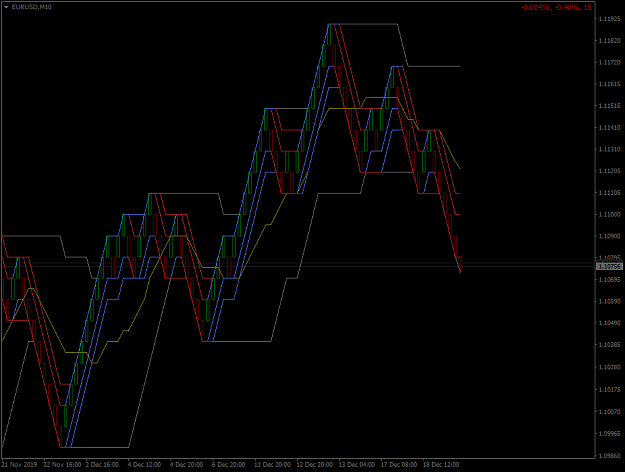Click price axis label 1.11515
Screen dimensions: 625x472
(609, 106)
